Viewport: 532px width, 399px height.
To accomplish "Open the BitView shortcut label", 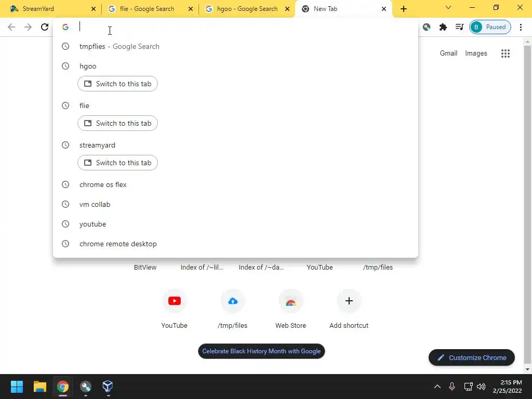I will point(145,268).
